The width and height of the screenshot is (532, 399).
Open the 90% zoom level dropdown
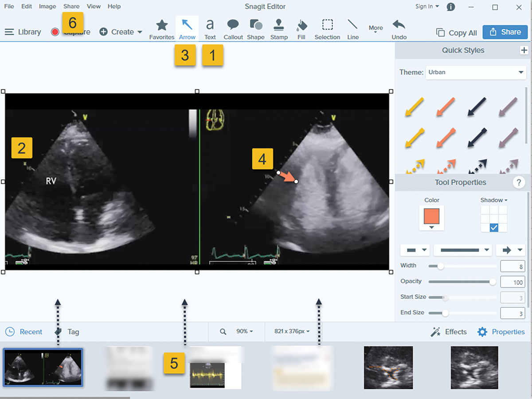tap(244, 332)
